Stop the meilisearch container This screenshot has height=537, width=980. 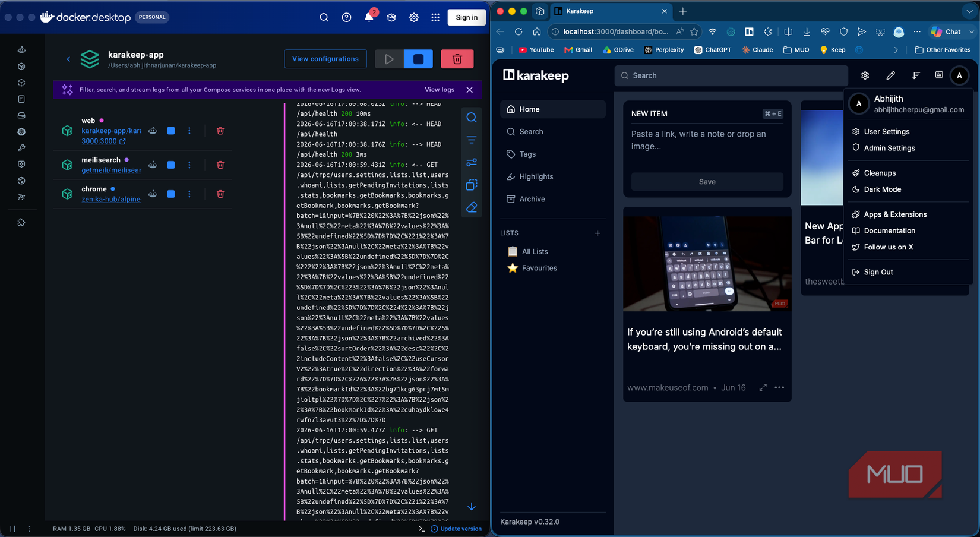pos(171,165)
